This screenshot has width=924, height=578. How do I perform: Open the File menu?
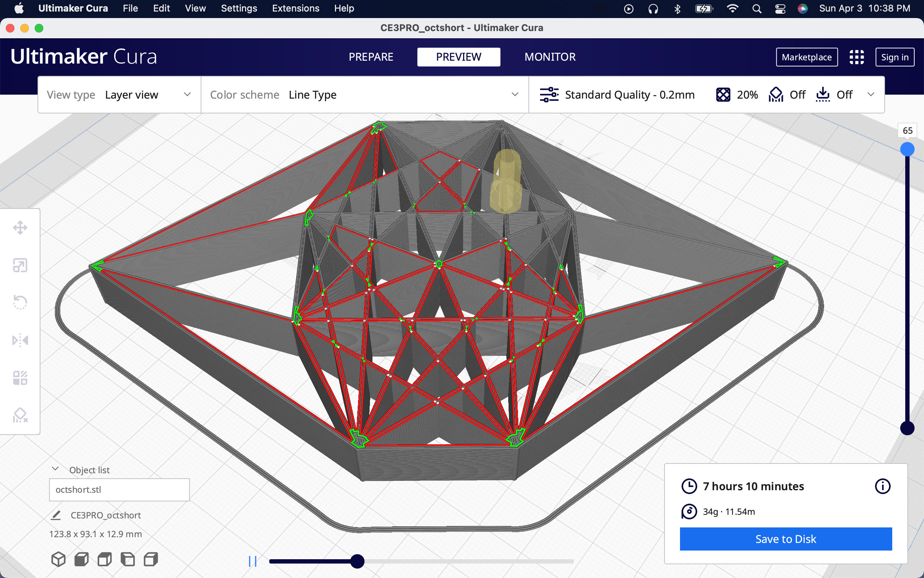(x=130, y=8)
